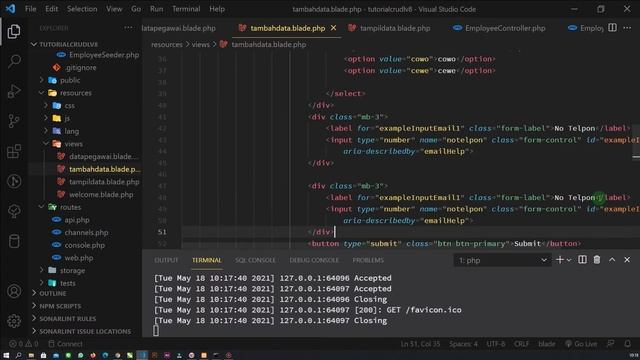Collapse the TUTORIALCRUDLV8 root folder

click(69, 44)
